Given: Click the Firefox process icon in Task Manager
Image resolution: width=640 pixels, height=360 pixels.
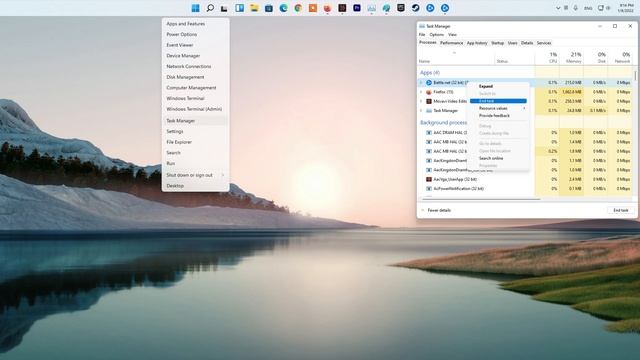Looking at the screenshot, I should coord(429,92).
